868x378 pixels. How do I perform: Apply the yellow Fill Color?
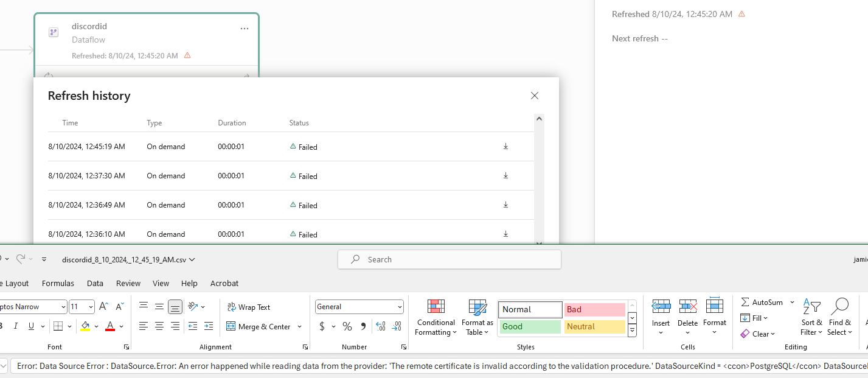pos(85,326)
